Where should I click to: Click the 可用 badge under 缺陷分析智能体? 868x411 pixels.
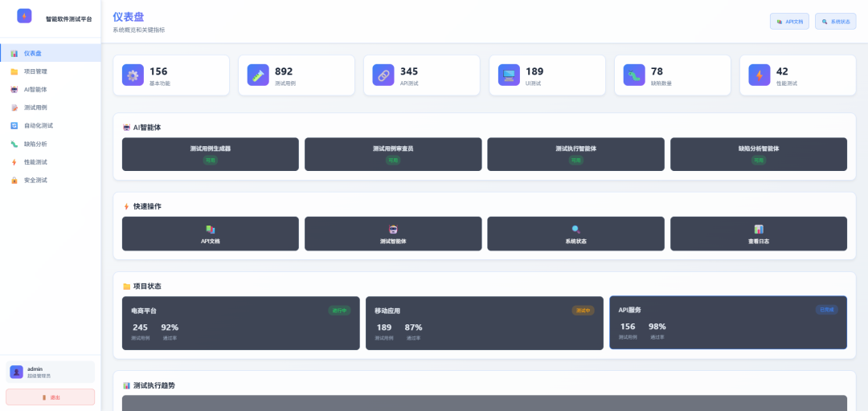coord(759,161)
